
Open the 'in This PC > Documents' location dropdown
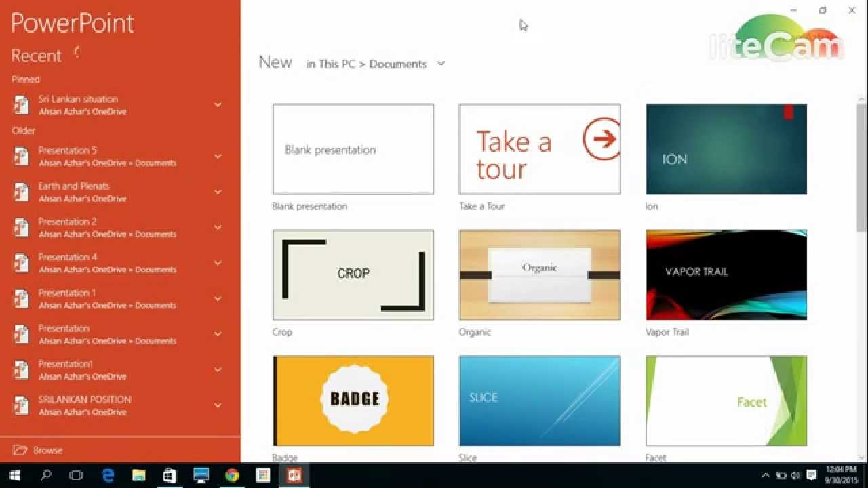(375, 64)
